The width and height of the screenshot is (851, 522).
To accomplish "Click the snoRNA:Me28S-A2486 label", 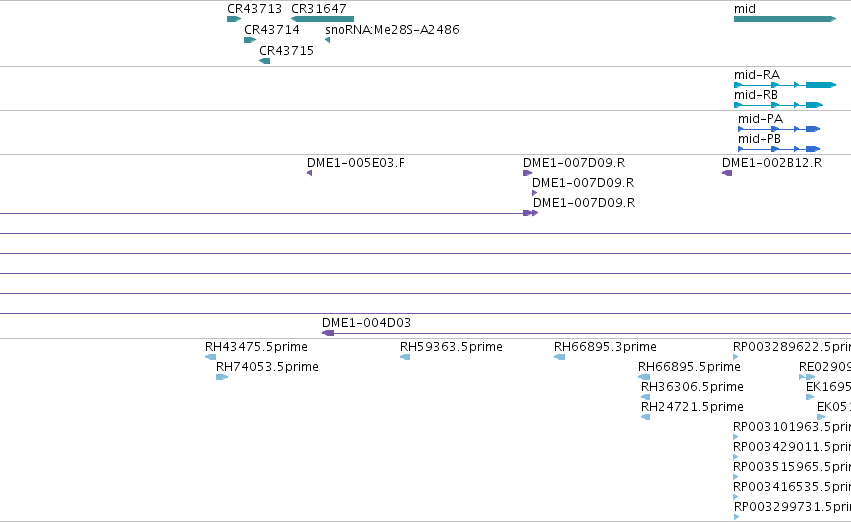I will [x=392, y=30].
